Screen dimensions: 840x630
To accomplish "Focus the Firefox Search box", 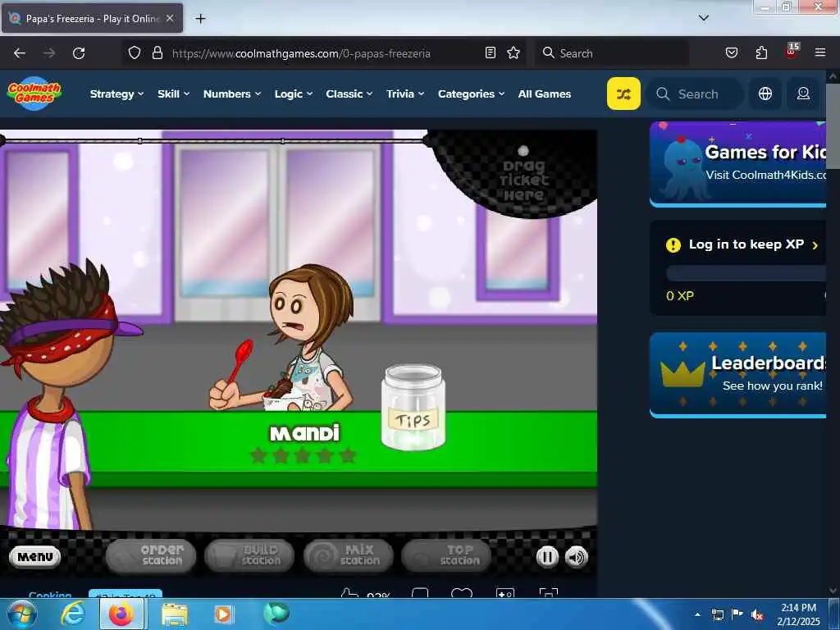I will (612, 53).
